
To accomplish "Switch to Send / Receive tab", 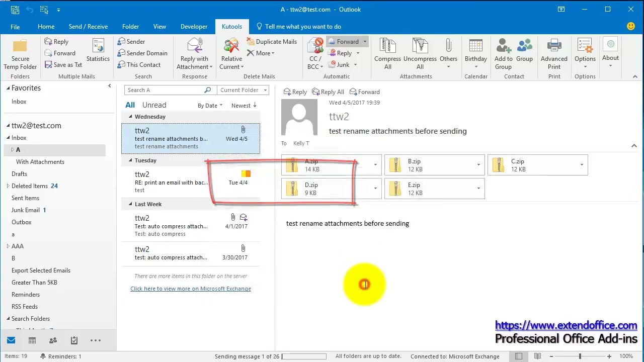I will pyautogui.click(x=88, y=27).
